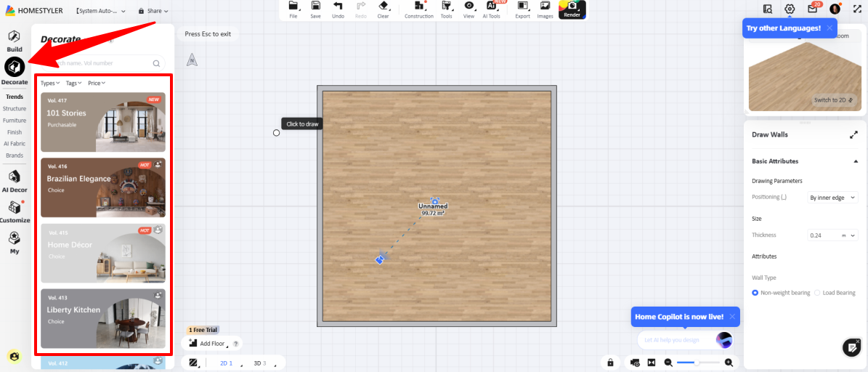
Task: Open the File menu icon
Action: (293, 6)
